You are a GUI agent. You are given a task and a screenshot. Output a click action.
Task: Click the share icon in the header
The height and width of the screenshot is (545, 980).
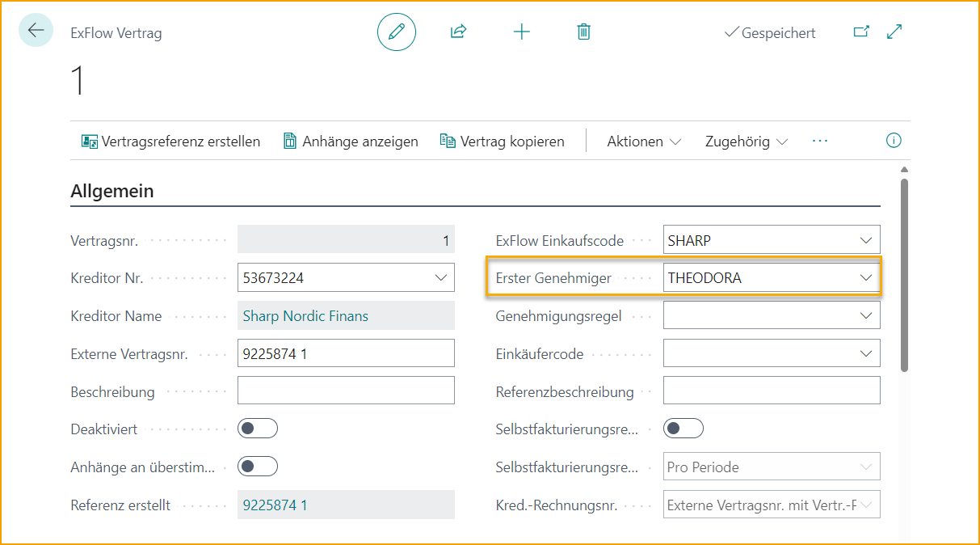pos(458,32)
